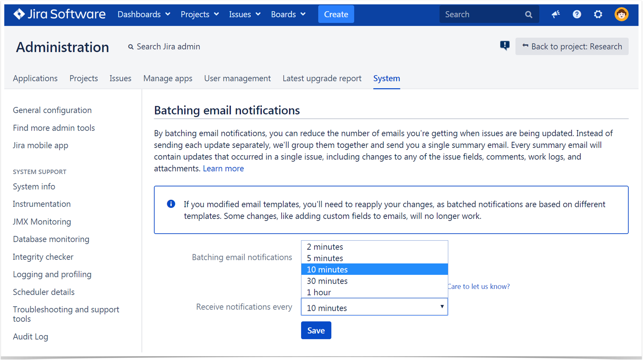Collapse the Receive notifications every dropdown
Image resolution: width=644 pixels, height=361 pixels.
374,307
